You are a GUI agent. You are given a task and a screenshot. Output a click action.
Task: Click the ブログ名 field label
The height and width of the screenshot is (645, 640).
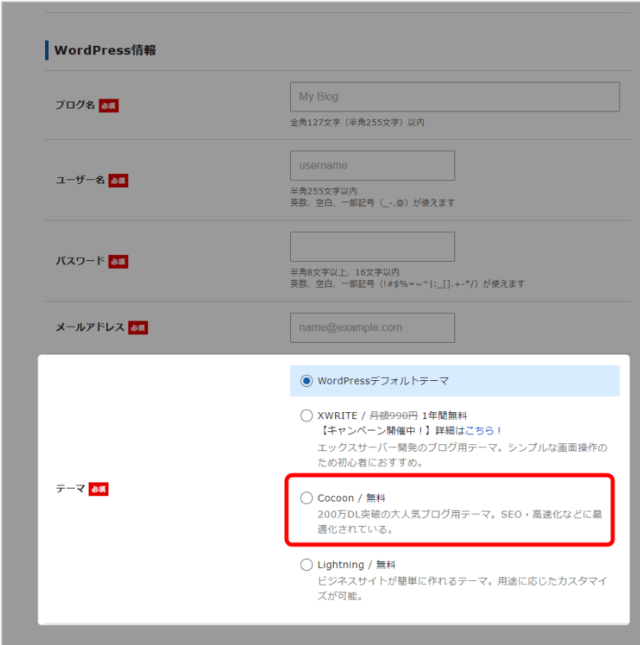pos(75,105)
